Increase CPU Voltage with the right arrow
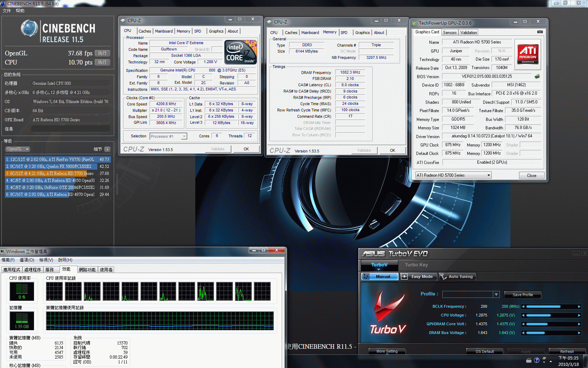This screenshot has height=368, width=588. click(x=579, y=315)
